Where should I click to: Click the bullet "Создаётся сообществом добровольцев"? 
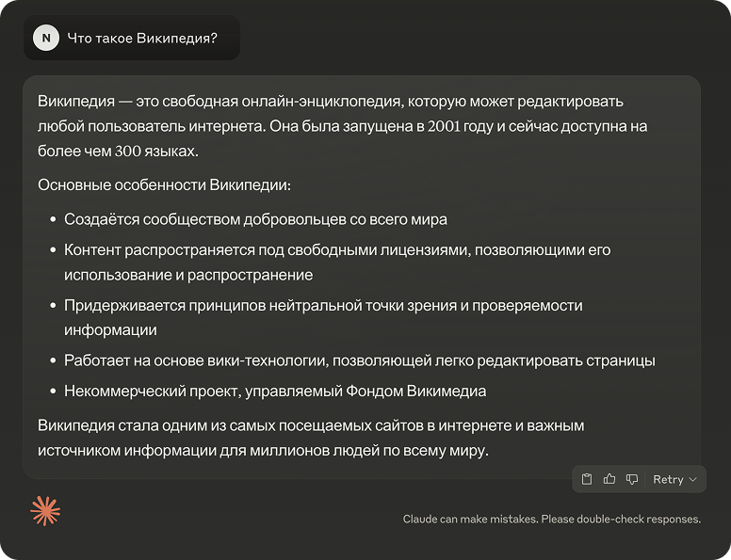[x=255, y=219]
